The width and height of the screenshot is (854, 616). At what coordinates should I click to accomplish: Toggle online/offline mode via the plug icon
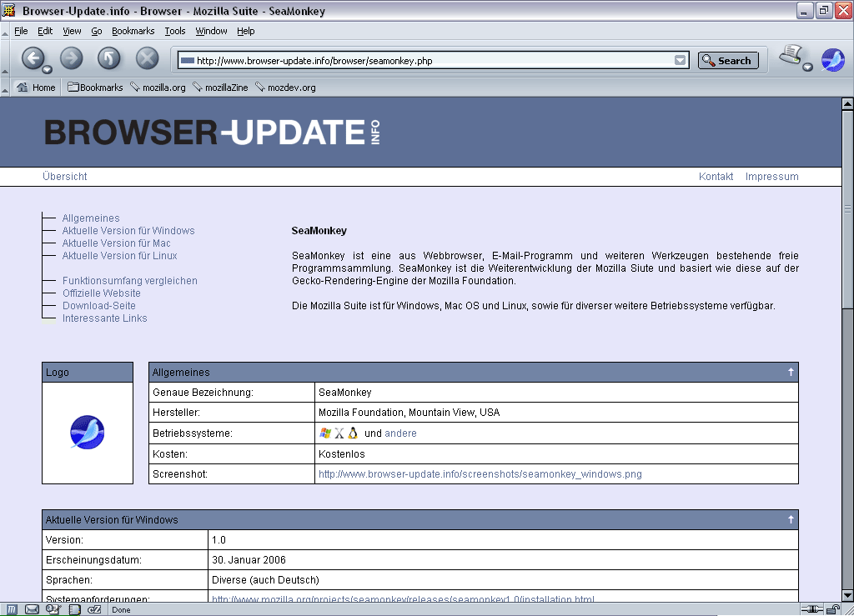click(812, 609)
